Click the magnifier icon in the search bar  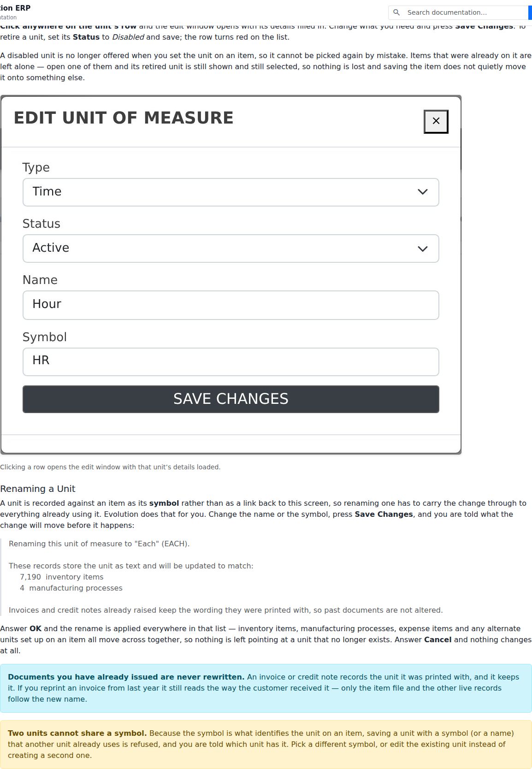(396, 12)
